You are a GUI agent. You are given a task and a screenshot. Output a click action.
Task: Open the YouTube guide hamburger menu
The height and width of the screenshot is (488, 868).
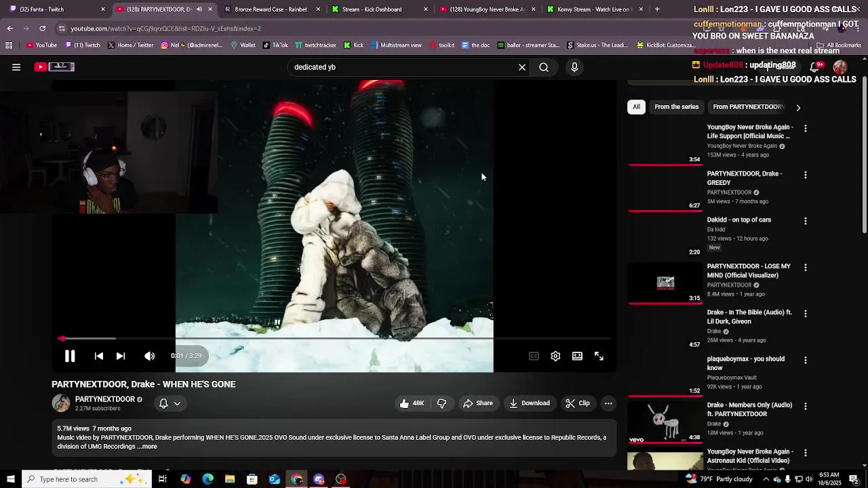tap(16, 67)
